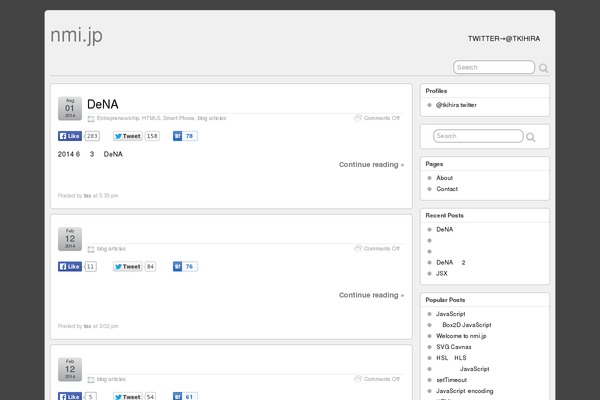Click the HTML5 category link
Screen dimensions: 600x400
coord(151,118)
